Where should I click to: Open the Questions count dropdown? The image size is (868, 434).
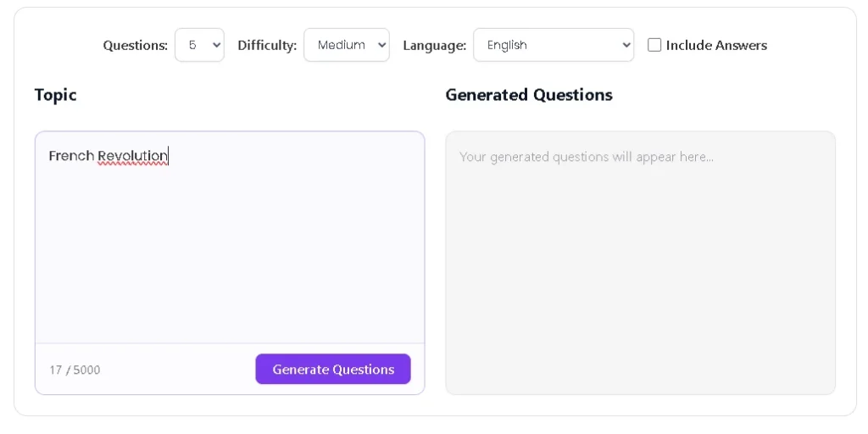(x=199, y=45)
